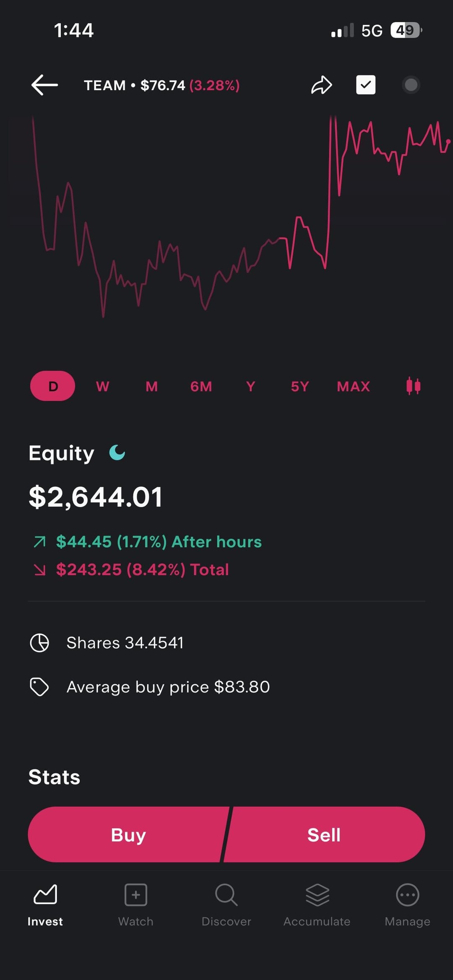Display MAX price history
The width and height of the screenshot is (453, 980).
354,386
